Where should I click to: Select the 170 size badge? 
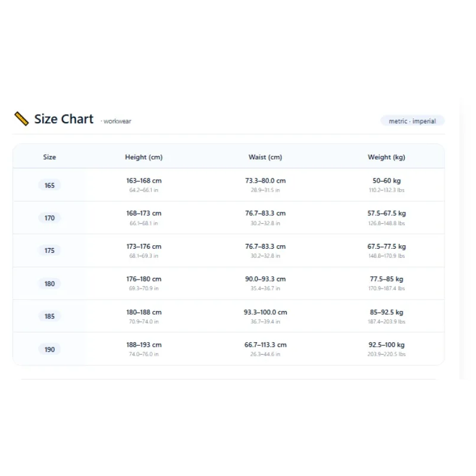pos(49,218)
